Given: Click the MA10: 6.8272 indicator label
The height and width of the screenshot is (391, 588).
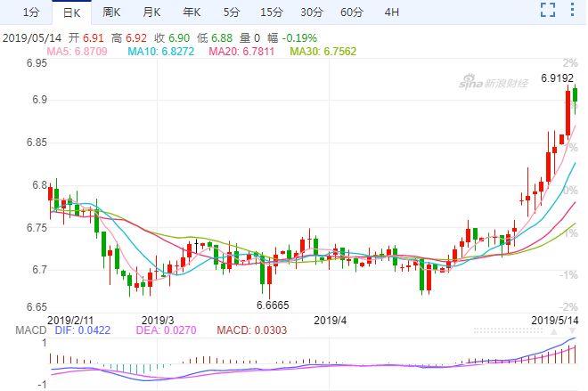Looking at the screenshot, I should pos(161,52).
